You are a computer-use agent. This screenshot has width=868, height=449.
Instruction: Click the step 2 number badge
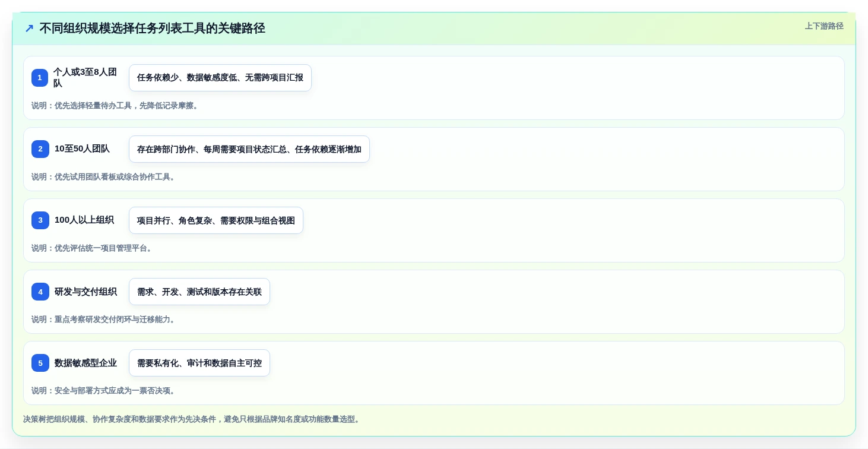[x=40, y=149]
